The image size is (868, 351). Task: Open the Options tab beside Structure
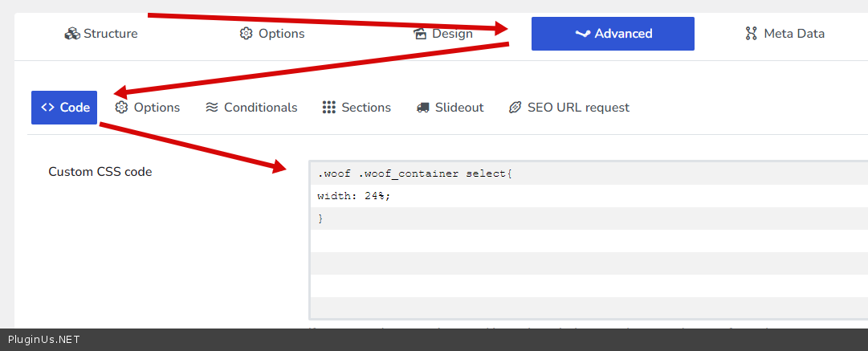tap(272, 34)
